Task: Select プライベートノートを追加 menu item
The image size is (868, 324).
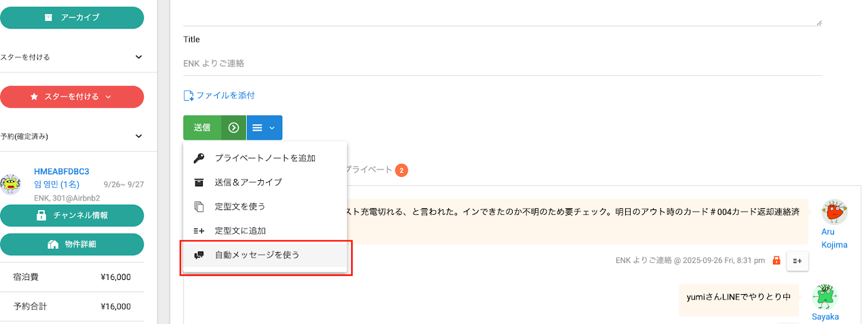Action: (x=264, y=158)
